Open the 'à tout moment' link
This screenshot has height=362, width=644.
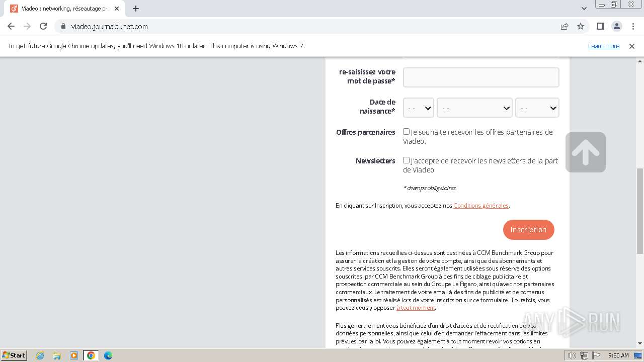pyautogui.click(x=416, y=308)
